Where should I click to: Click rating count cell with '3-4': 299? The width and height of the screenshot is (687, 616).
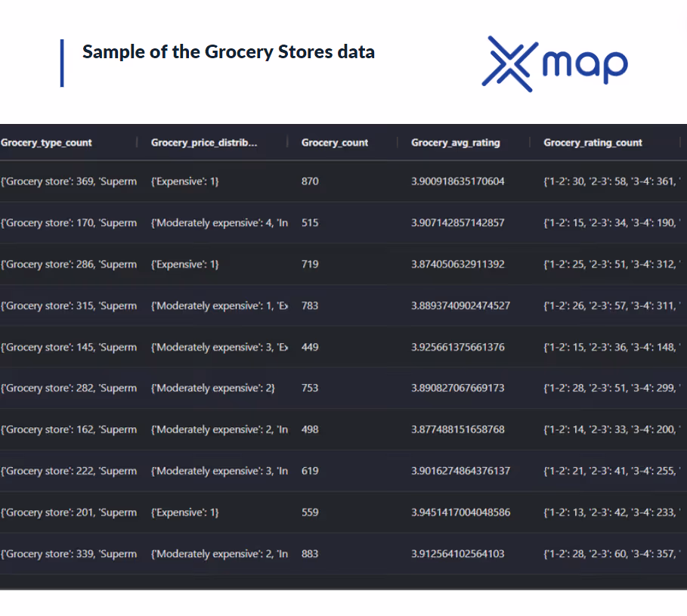612,388
